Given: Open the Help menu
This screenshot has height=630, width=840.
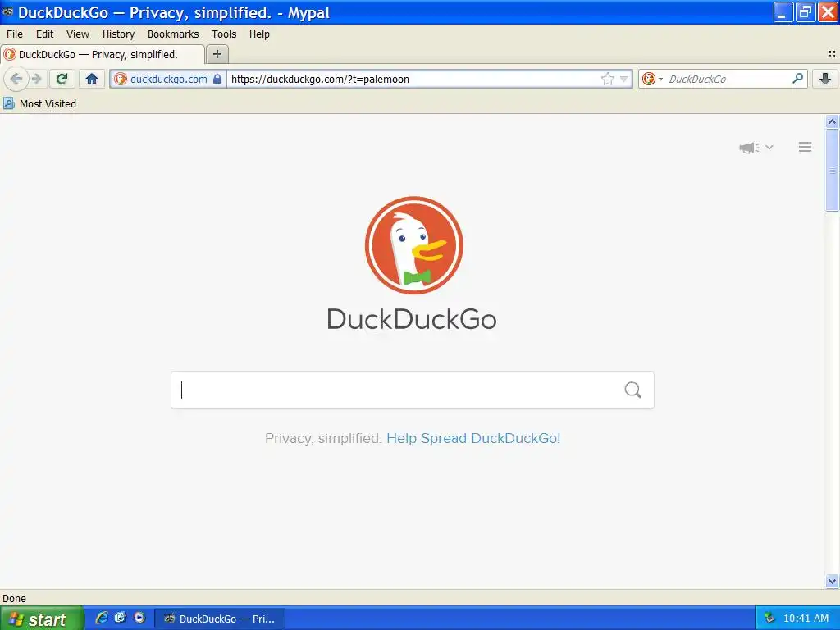Looking at the screenshot, I should 259,34.
